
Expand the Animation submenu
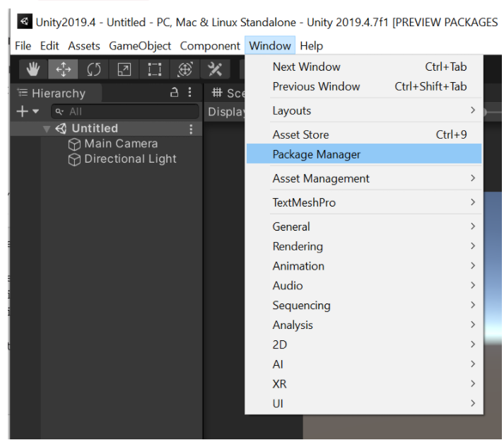[x=364, y=266]
